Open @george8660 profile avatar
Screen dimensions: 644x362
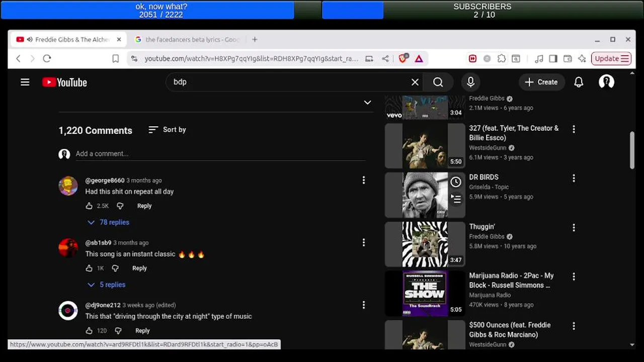coord(68,186)
